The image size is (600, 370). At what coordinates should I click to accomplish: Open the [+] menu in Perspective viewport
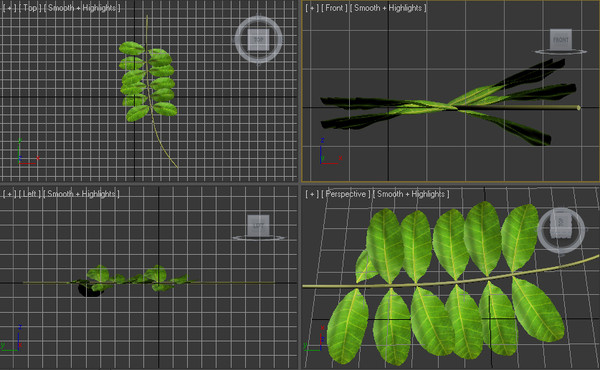click(312, 194)
